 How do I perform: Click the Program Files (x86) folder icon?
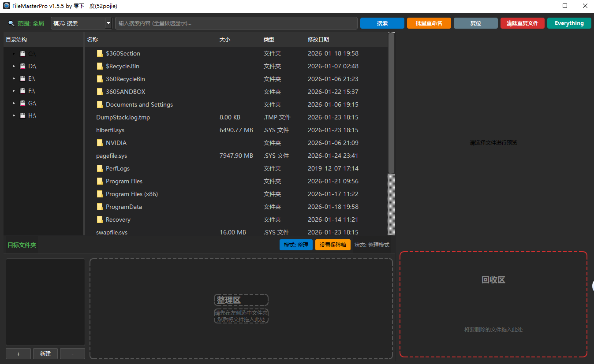(100, 194)
